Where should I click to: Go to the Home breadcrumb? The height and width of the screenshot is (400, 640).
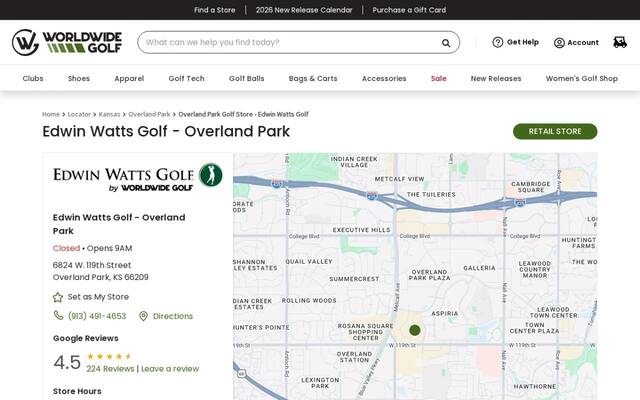tap(51, 114)
